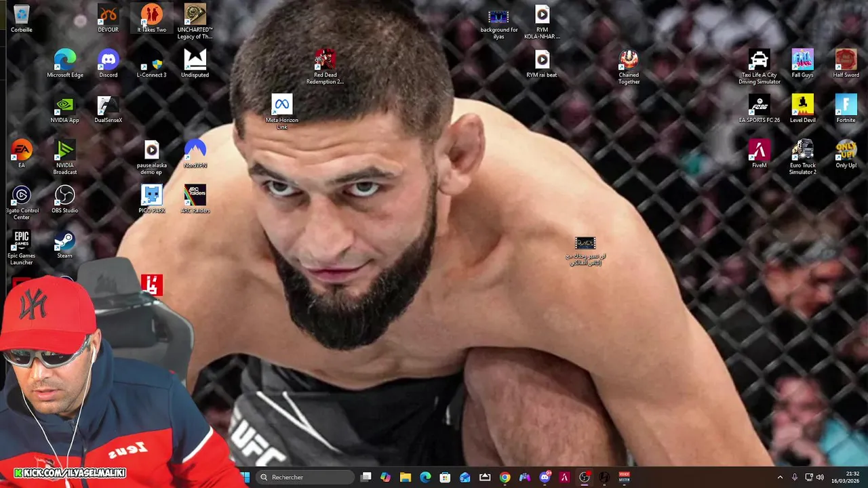Open Outlook mail from the taskbar

click(x=465, y=477)
